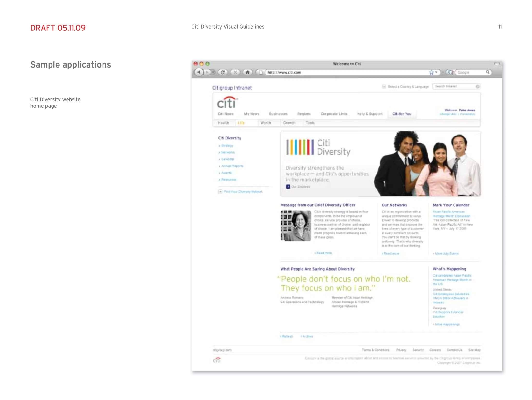Click the Change User link
Viewport: 532px width, 400px height.
click(448, 114)
